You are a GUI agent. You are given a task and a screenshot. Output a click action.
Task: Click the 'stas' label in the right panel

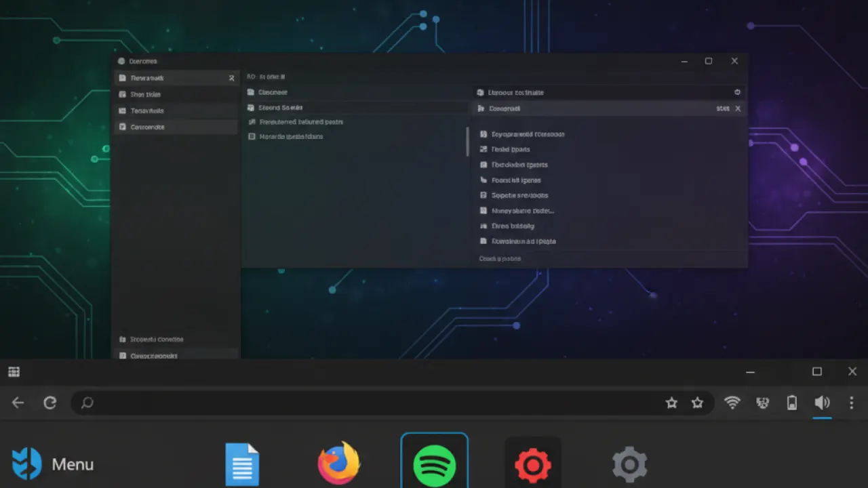coord(723,108)
